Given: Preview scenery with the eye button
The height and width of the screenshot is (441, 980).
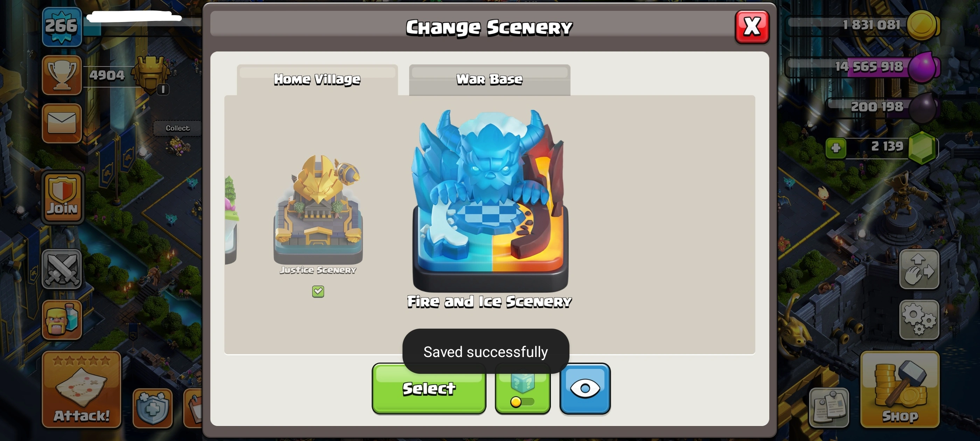Looking at the screenshot, I should coord(585,388).
